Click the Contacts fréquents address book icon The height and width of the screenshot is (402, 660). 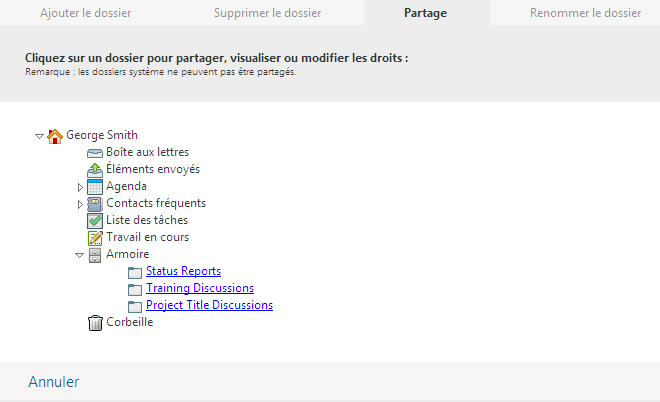tap(95, 203)
